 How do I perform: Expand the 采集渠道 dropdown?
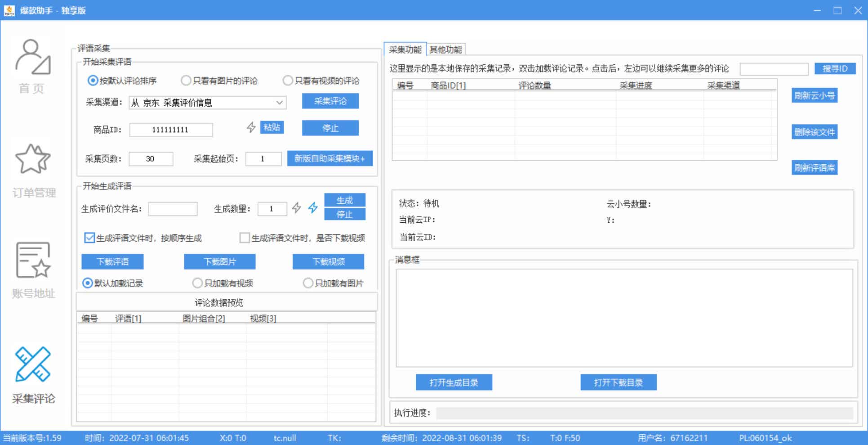pos(279,103)
